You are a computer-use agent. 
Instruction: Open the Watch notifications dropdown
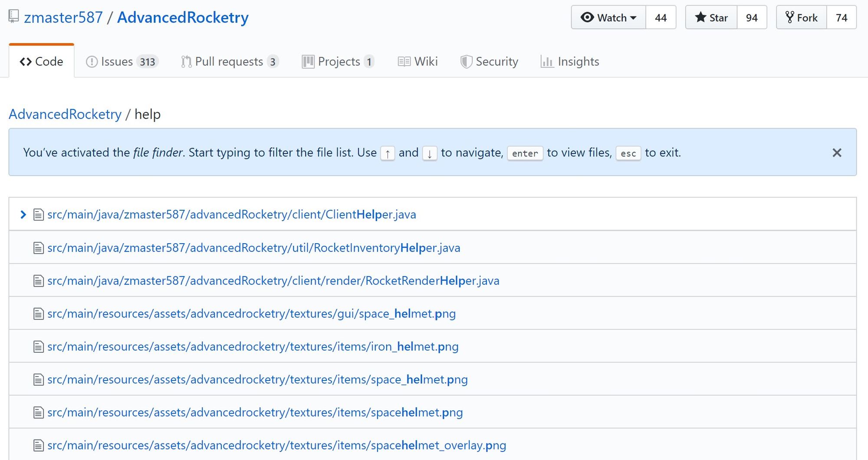pos(608,17)
